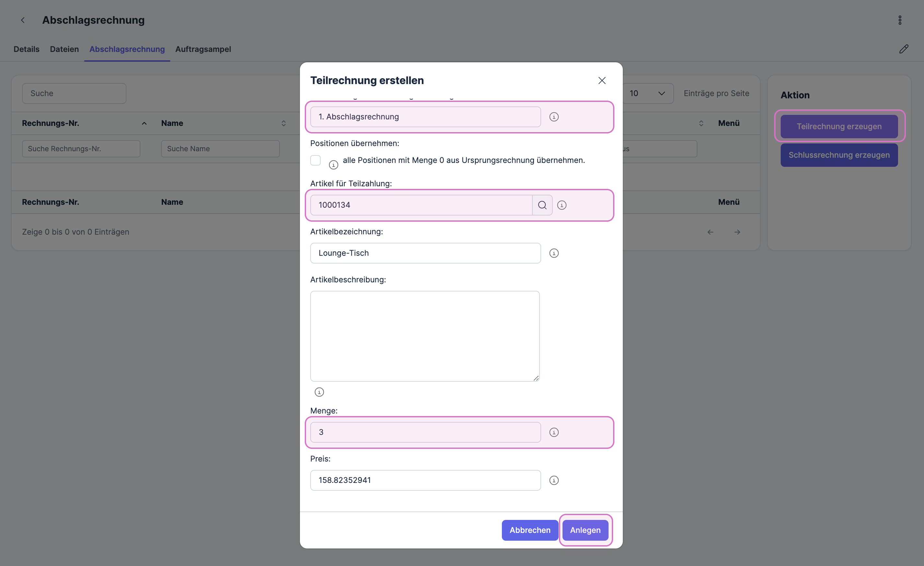Viewport: 924px width, 566px height.
Task: Click info icon beside Preis field
Action: (x=553, y=480)
